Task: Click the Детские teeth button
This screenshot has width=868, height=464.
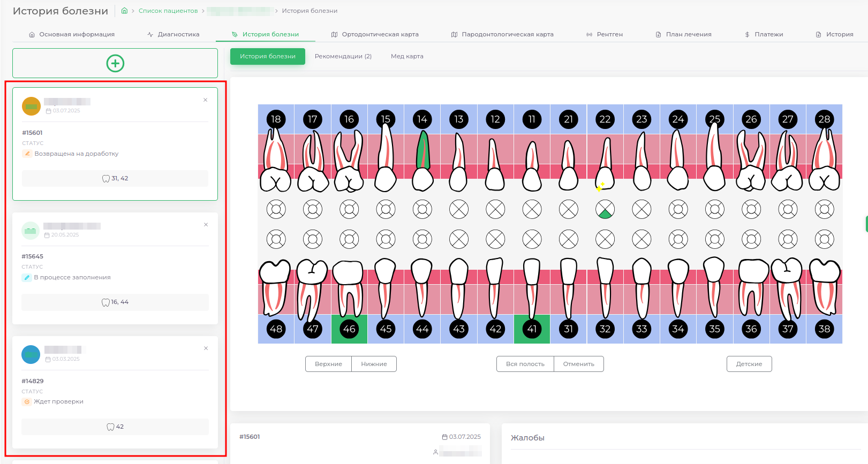Action: tap(749, 364)
